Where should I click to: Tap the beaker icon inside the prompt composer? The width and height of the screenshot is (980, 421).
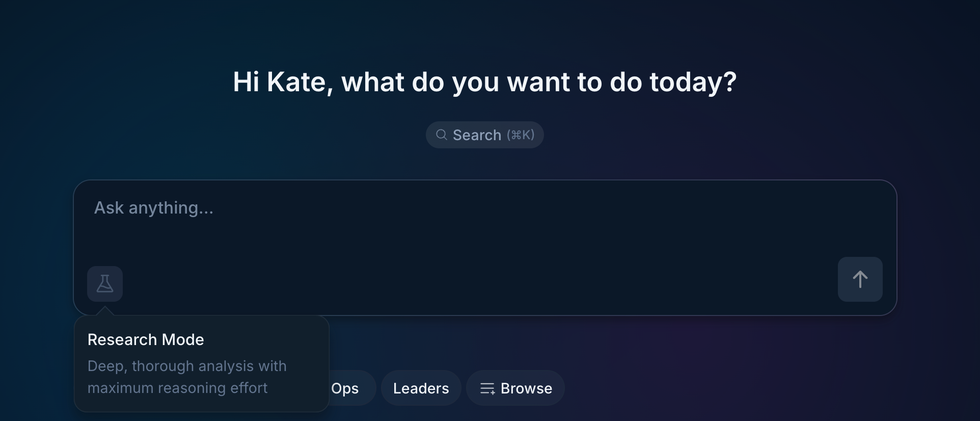point(104,283)
